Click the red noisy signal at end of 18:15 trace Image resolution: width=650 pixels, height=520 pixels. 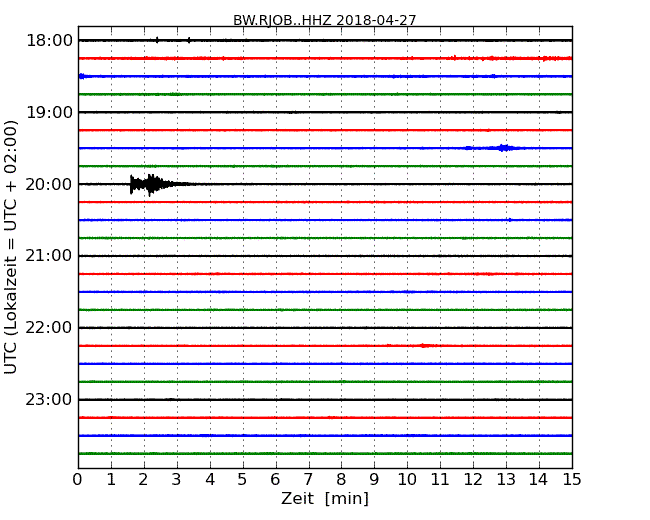pyautogui.click(x=557, y=58)
